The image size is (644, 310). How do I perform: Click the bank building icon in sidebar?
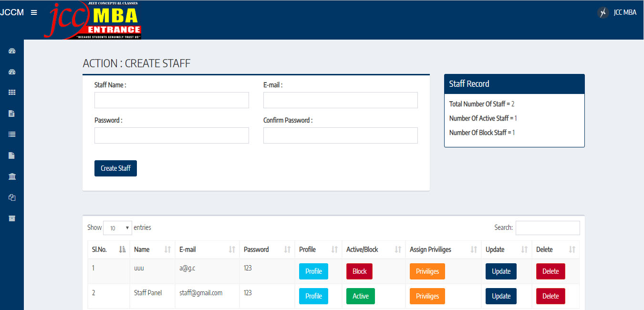(12, 176)
